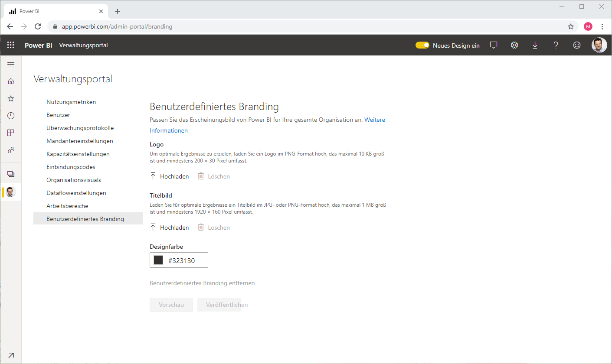The width and height of the screenshot is (612, 364).
Task: Click the Vorschau button
Action: (171, 305)
